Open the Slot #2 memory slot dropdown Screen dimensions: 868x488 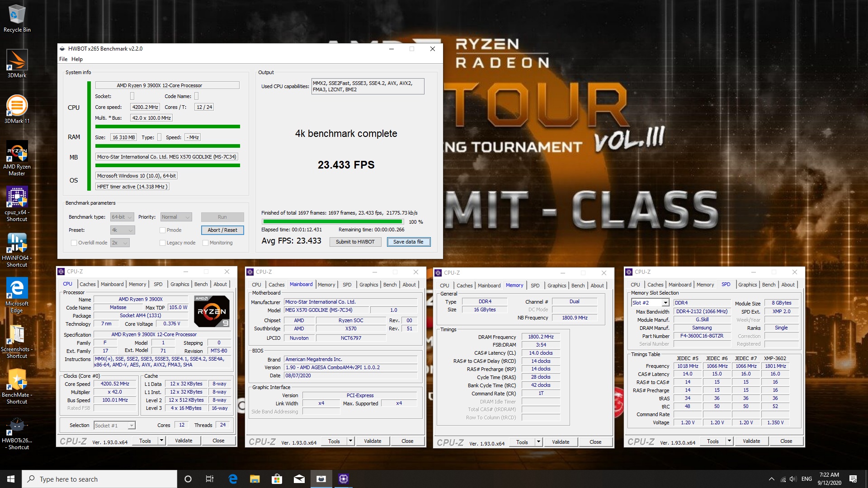coord(650,303)
